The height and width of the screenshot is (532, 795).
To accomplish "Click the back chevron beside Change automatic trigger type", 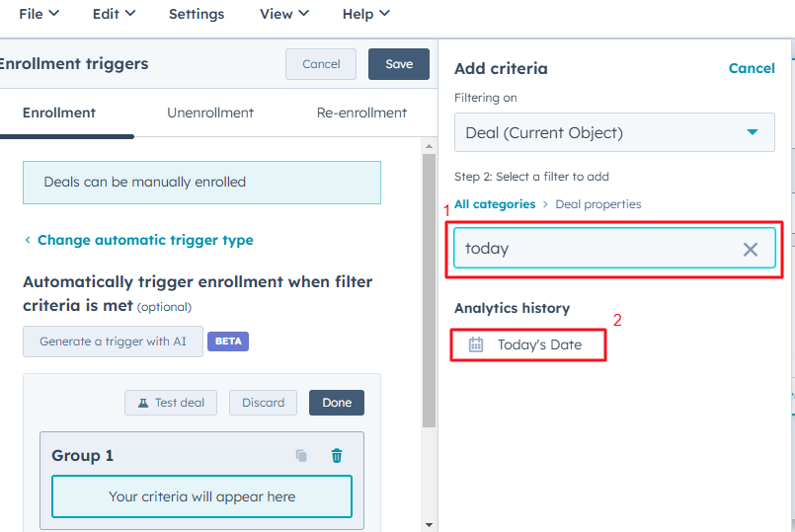I will tap(28, 241).
